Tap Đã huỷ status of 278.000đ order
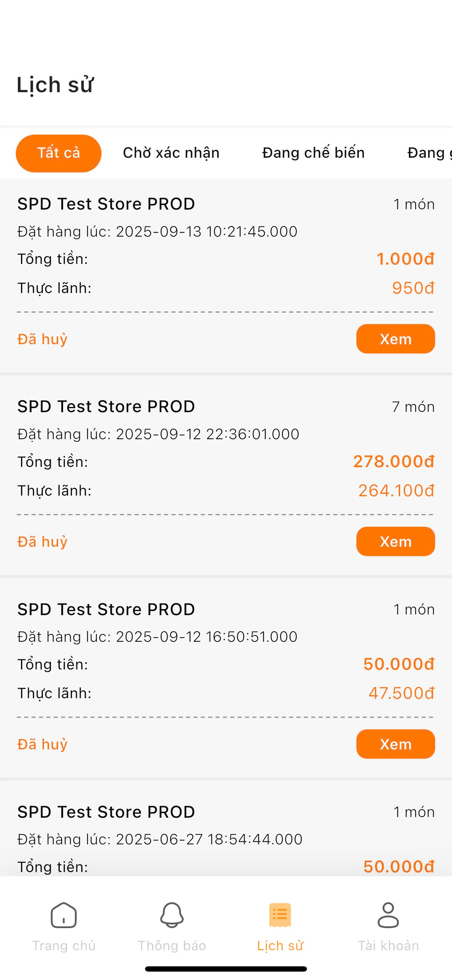Screen dimensions: 452x980 [x=43, y=542]
